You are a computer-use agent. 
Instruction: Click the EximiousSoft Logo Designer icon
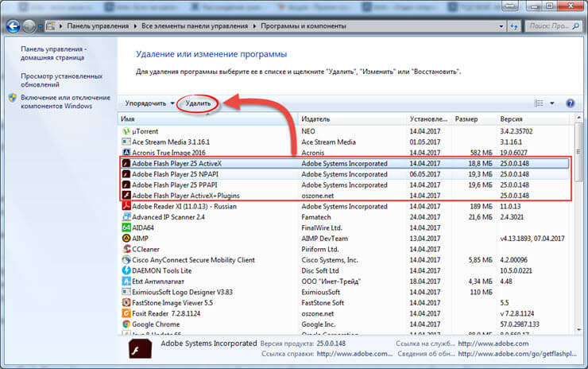(x=126, y=292)
